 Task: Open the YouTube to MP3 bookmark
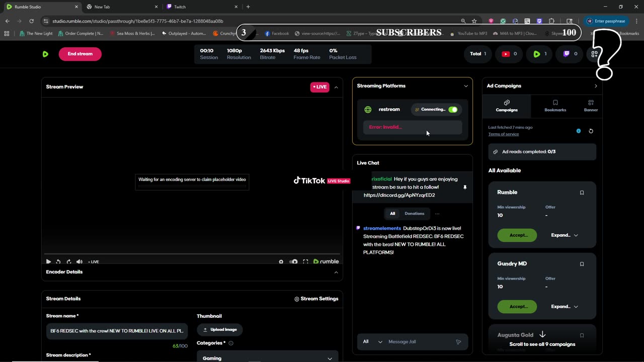[x=468, y=34]
